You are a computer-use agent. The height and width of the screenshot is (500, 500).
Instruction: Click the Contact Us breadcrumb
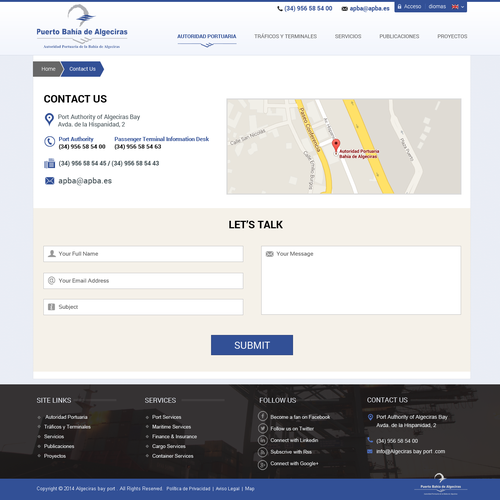coord(82,69)
